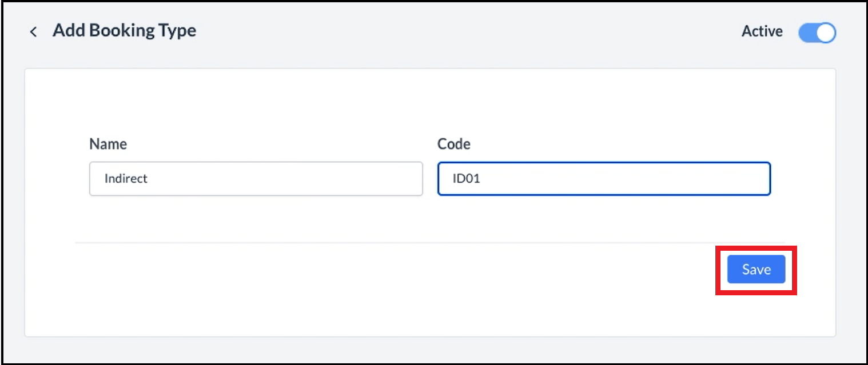The image size is (868, 365).
Task: Click the Name field label
Action: 108,144
